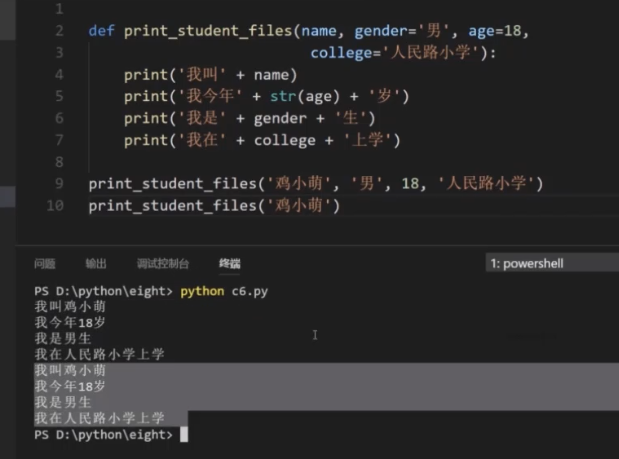
Task: Select the 终端 (Terminal) tab
Action: [x=230, y=263]
